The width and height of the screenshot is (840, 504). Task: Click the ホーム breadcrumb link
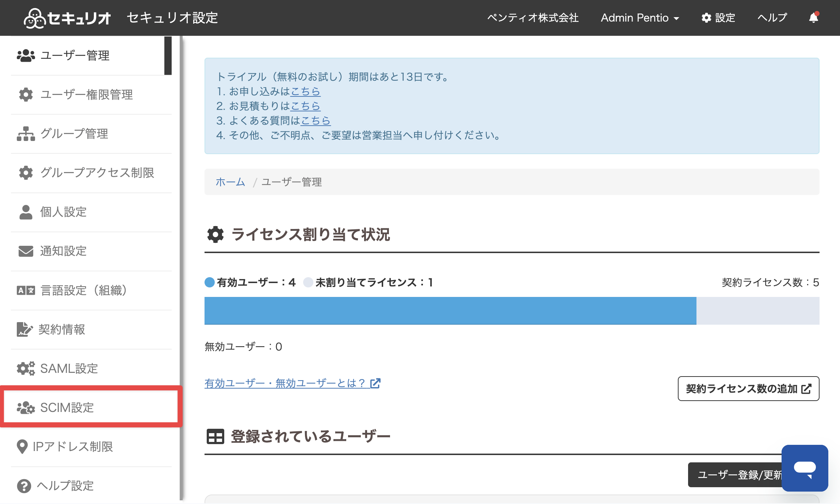[x=230, y=182]
